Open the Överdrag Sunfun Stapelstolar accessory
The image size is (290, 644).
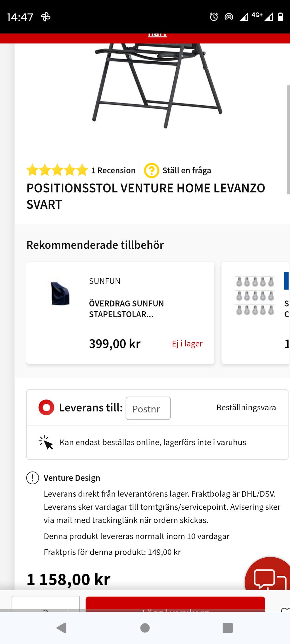pyautogui.click(x=126, y=309)
